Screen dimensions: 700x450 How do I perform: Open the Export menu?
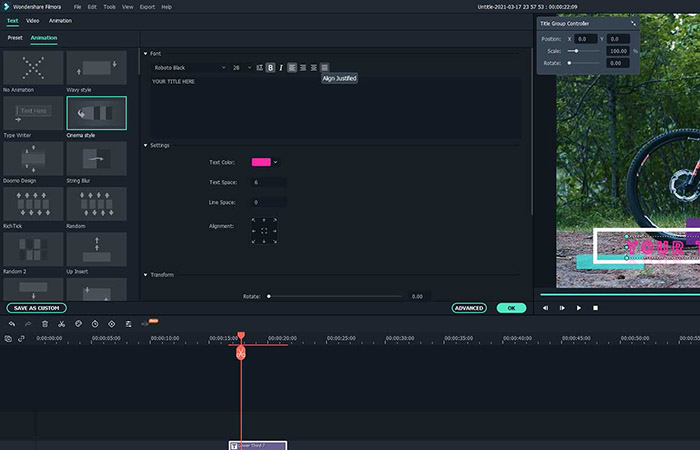pyautogui.click(x=147, y=7)
